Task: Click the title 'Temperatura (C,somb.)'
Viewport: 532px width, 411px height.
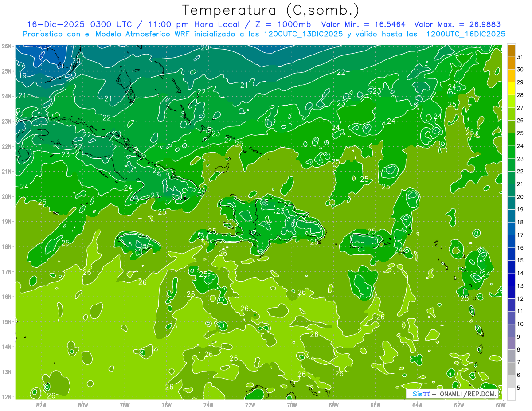Action: tap(271, 10)
